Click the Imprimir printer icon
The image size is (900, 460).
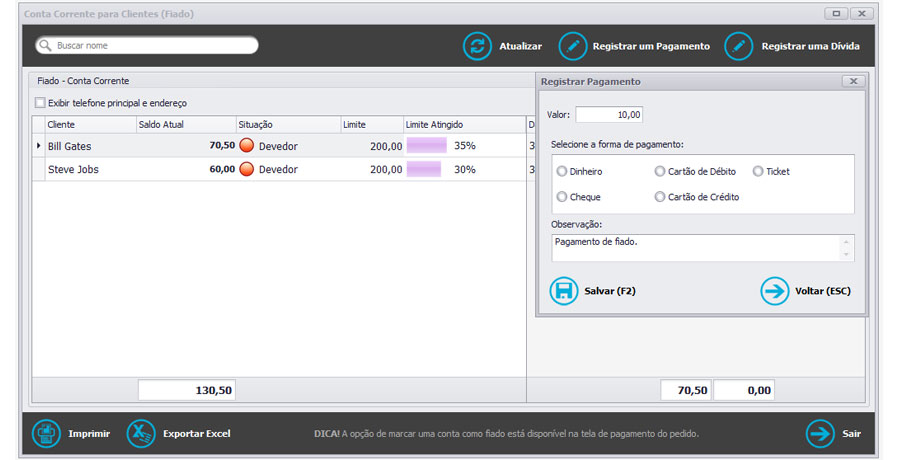[x=46, y=434]
